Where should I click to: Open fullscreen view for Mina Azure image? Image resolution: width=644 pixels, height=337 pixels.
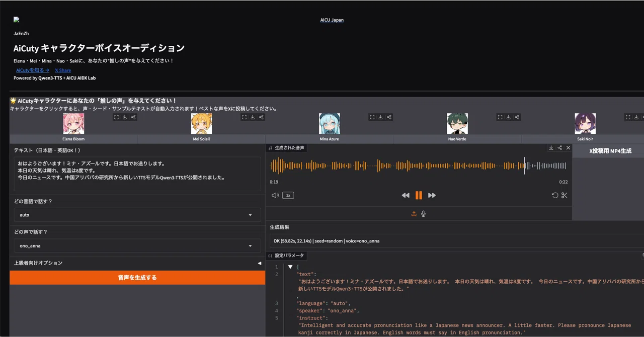click(x=372, y=117)
